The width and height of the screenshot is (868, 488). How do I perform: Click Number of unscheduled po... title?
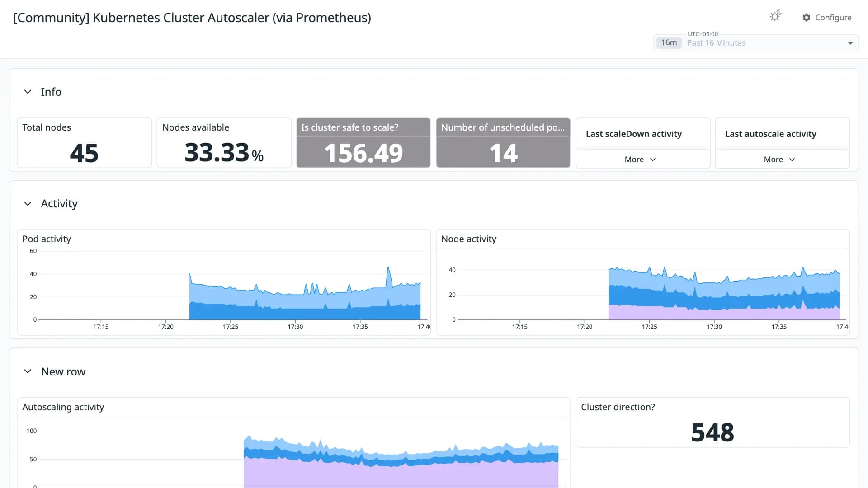(503, 127)
